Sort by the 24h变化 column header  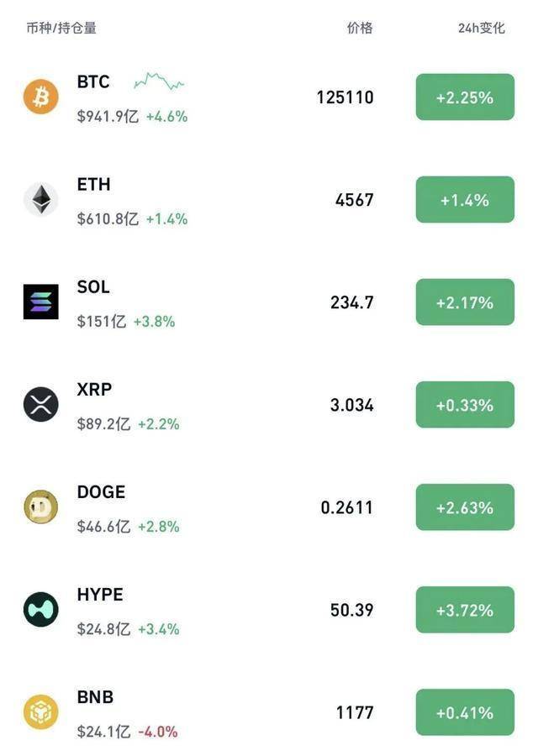click(482, 28)
